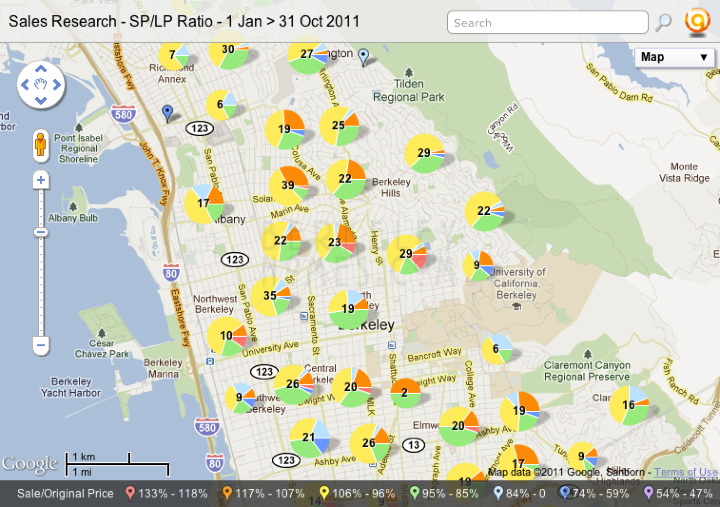This screenshot has height=507, width=720.
Task: Open the 9 pie marker beside University of California
Action: point(478,265)
